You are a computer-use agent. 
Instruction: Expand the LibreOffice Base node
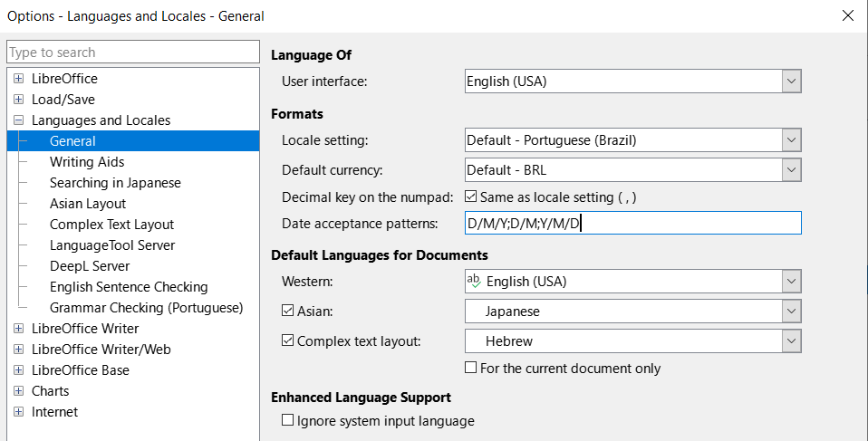tap(19, 370)
